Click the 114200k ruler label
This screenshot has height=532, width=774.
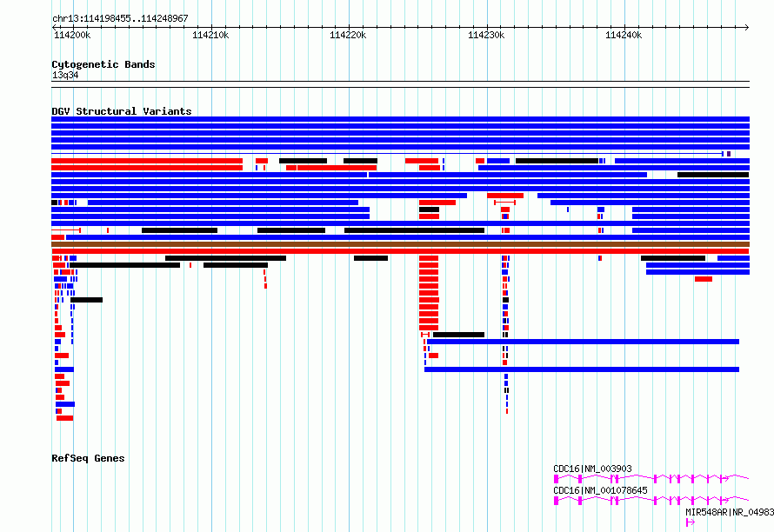tap(72, 35)
